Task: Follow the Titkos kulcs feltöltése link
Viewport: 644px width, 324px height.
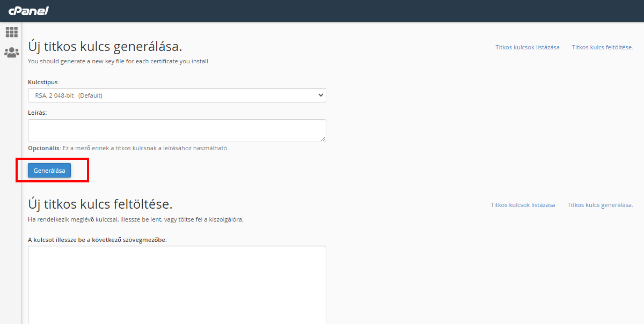Action: point(602,47)
